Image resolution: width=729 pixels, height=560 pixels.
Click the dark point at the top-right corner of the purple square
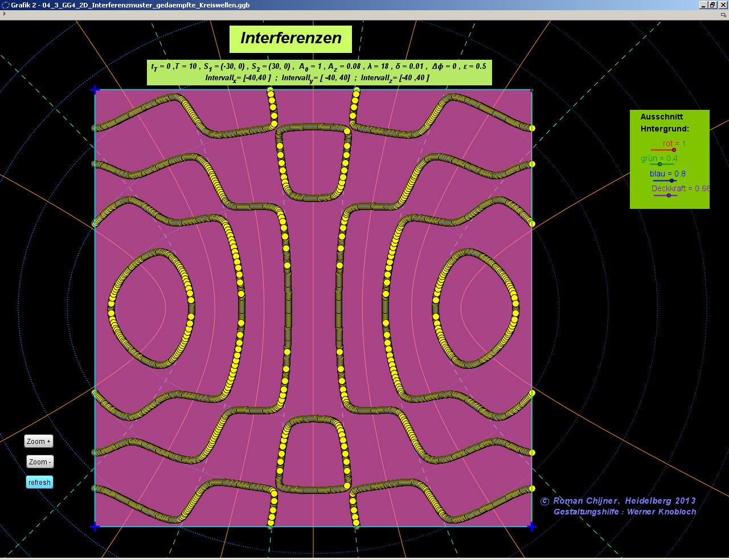tap(532, 90)
